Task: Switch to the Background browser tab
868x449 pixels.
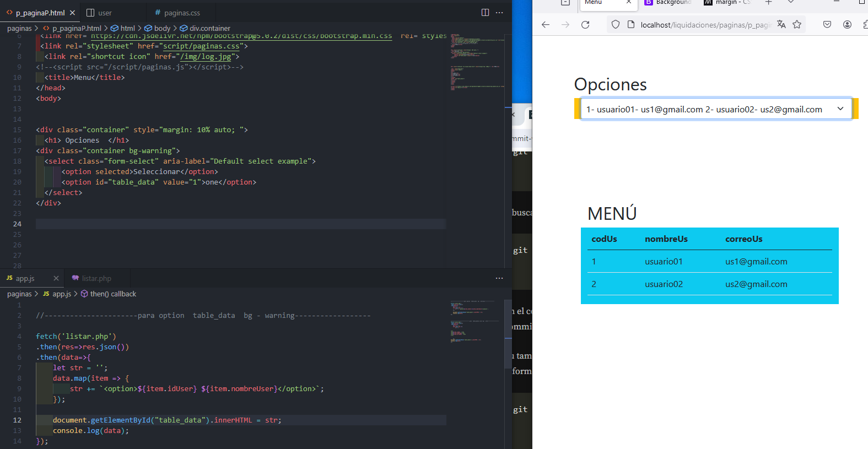Action: (x=667, y=3)
